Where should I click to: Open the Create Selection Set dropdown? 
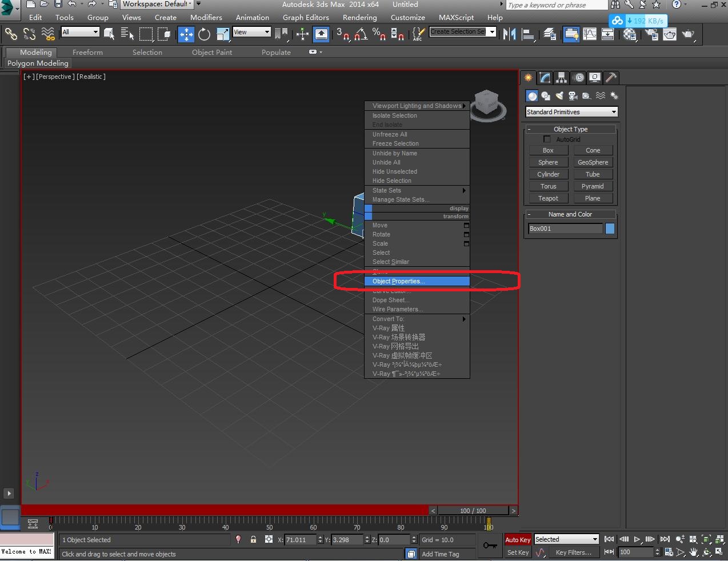point(463,32)
